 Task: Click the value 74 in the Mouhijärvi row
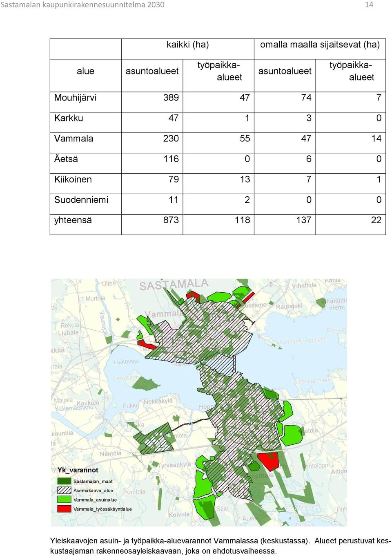pyautogui.click(x=306, y=98)
